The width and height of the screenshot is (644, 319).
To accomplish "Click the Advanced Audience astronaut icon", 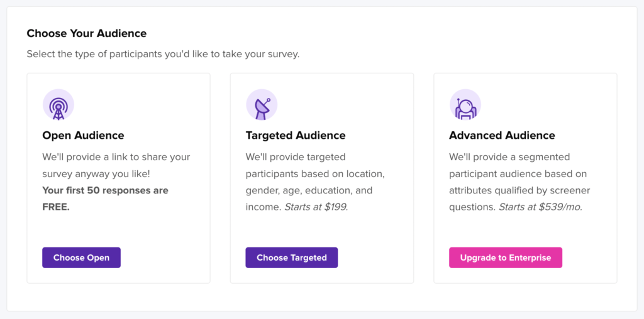I will point(465,105).
